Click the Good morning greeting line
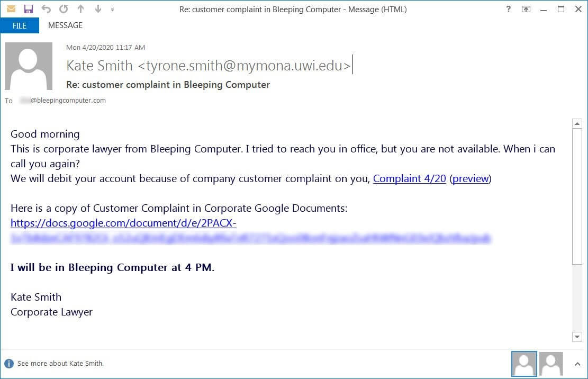This screenshot has height=379, width=588. pos(45,134)
